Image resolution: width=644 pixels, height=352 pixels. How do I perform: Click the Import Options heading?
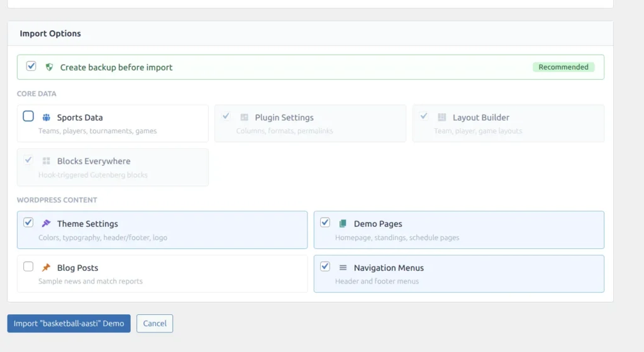point(50,34)
